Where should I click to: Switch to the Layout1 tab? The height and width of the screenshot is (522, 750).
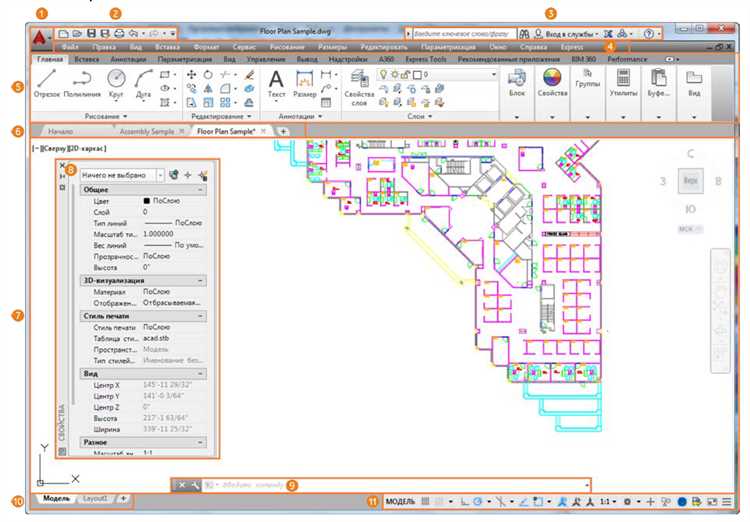[x=95, y=499]
